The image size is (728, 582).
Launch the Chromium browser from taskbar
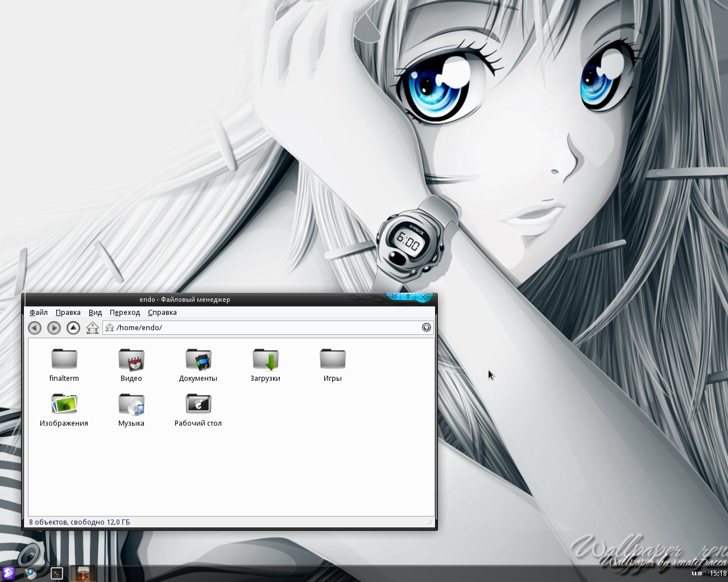31,573
